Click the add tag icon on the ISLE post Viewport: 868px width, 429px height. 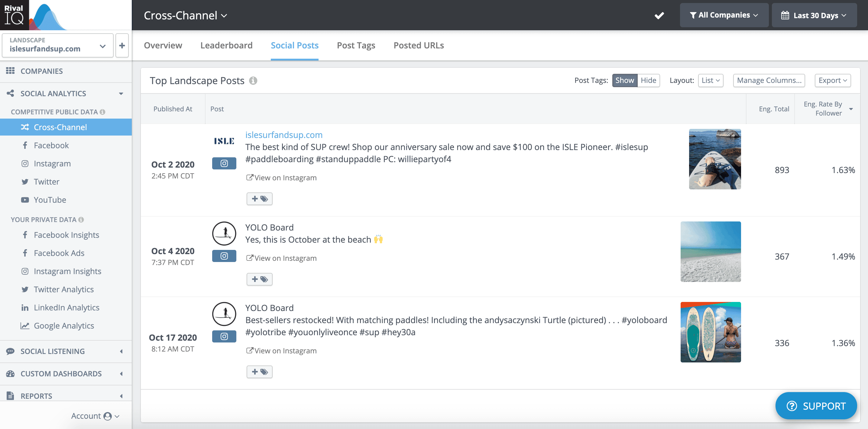pyautogui.click(x=259, y=199)
